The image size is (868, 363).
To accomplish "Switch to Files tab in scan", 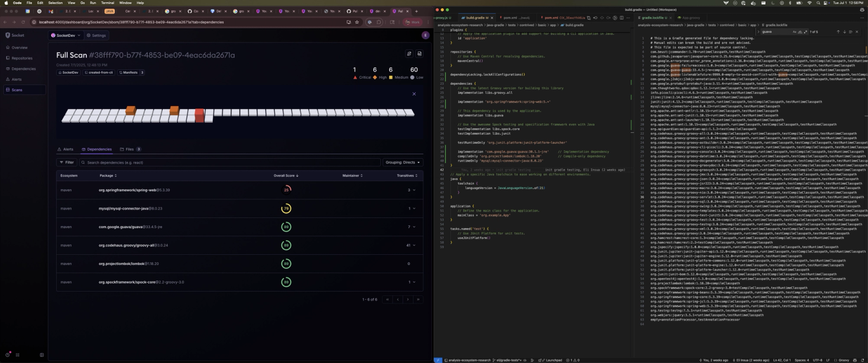I will point(130,149).
